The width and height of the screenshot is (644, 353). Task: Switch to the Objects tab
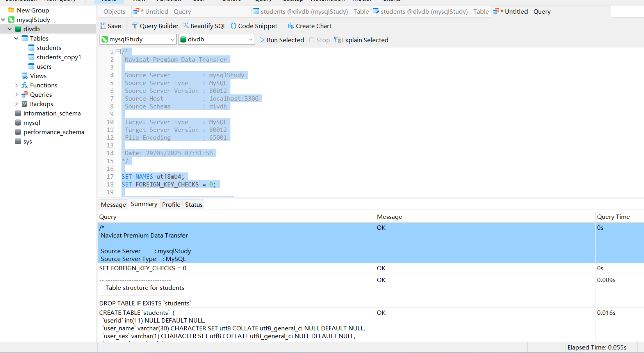114,12
